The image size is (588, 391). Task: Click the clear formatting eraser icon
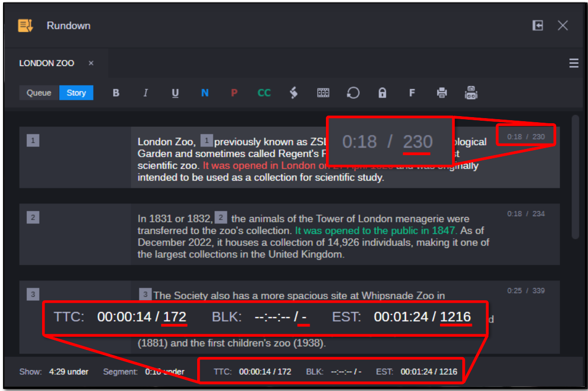[x=293, y=93]
